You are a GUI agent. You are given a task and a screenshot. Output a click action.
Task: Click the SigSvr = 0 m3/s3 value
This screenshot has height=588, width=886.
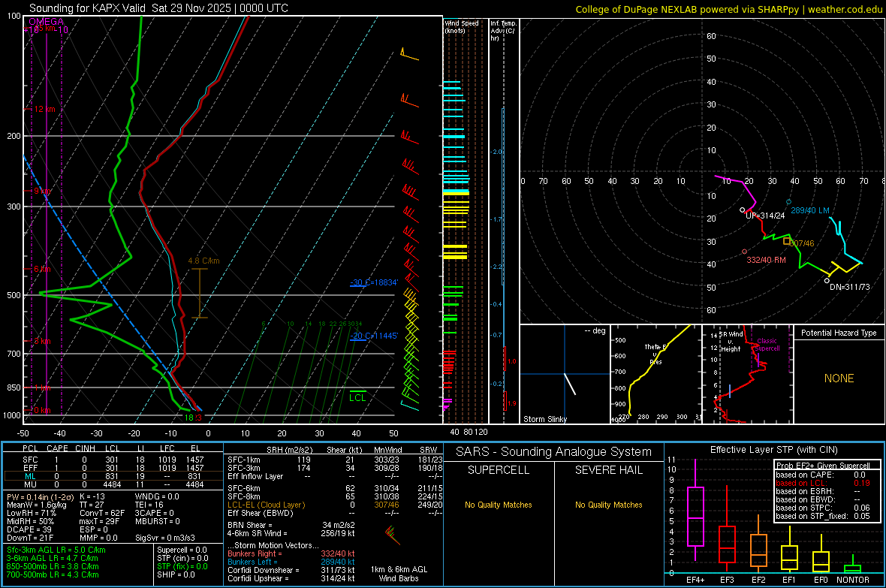click(x=165, y=538)
